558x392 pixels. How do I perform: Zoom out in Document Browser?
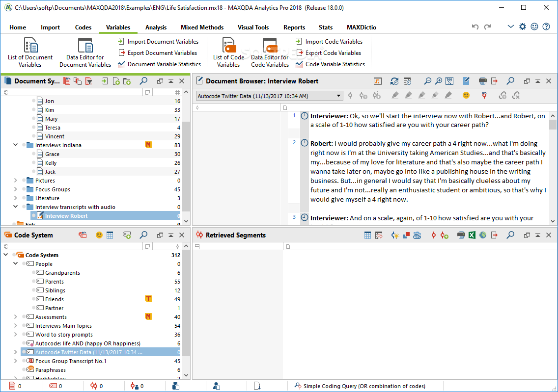pyautogui.click(x=427, y=81)
